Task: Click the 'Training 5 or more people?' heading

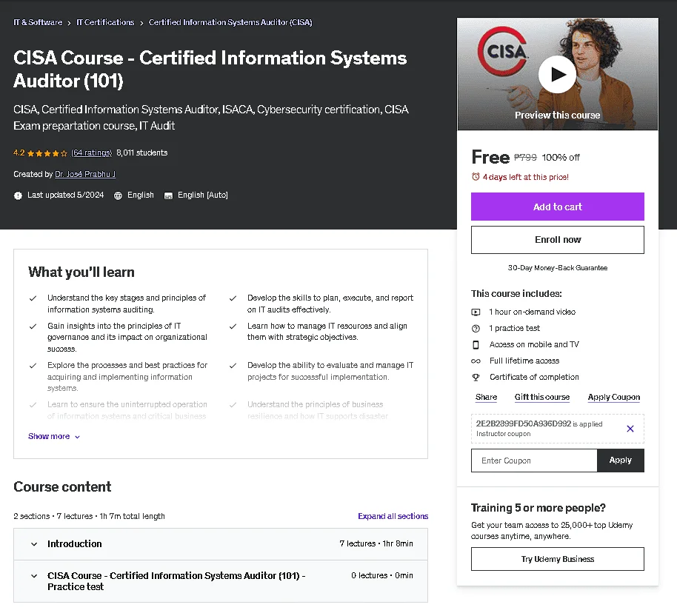Action: pos(538,508)
